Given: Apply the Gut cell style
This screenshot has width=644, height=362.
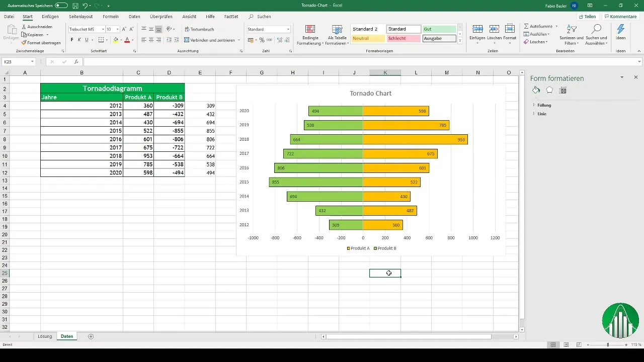Looking at the screenshot, I should pyautogui.click(x=439, y=29).
